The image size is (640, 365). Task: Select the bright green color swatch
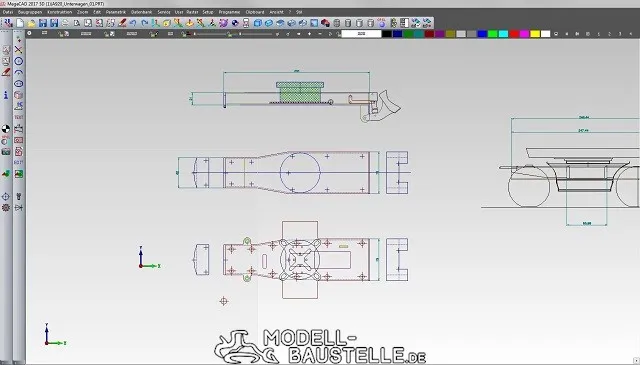pyautogui.click(x=493, y=34)
